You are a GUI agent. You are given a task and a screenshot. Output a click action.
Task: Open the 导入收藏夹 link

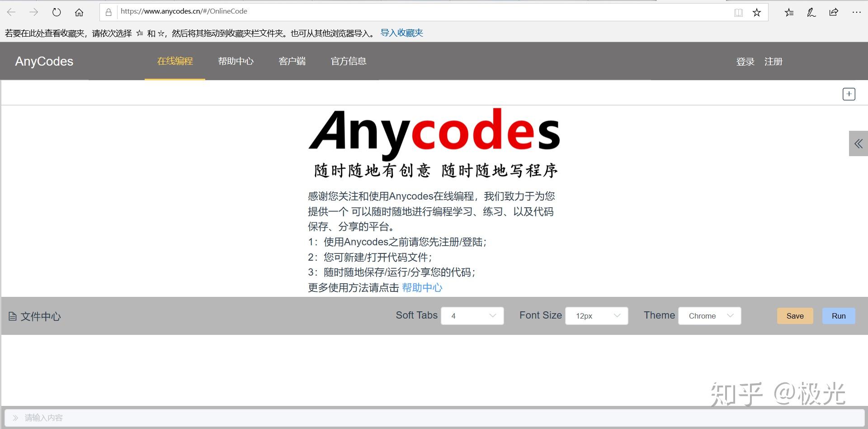tap(401, 32)
